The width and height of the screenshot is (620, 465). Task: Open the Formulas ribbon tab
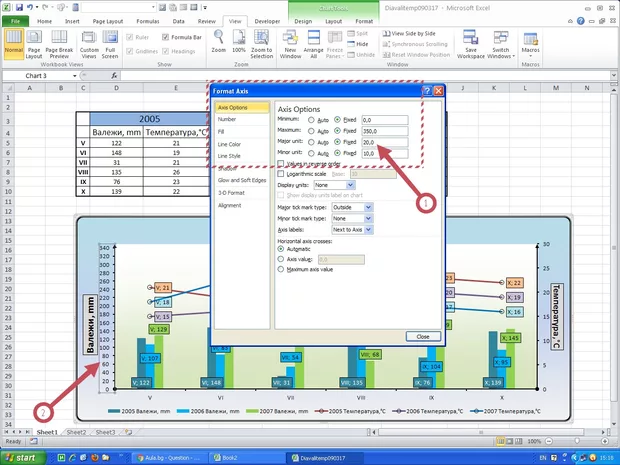(146, 20)
